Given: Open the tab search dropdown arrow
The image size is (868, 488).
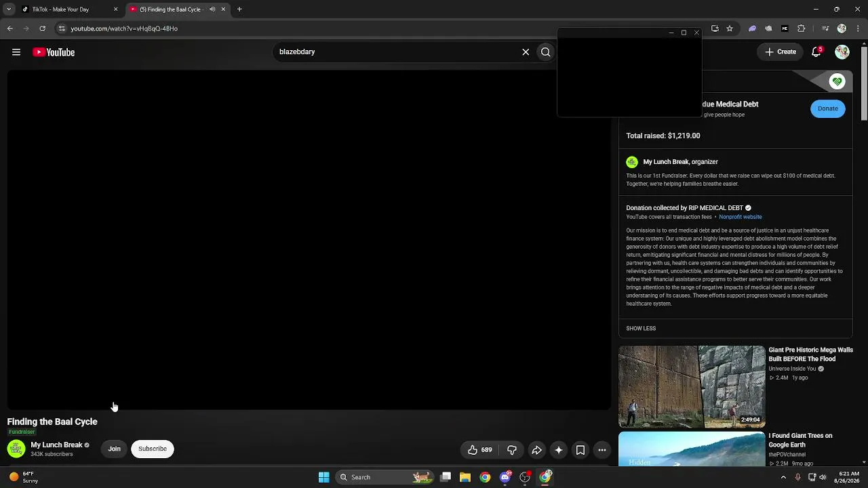Looking at the screenshot, I should click(x=9, y=9).
